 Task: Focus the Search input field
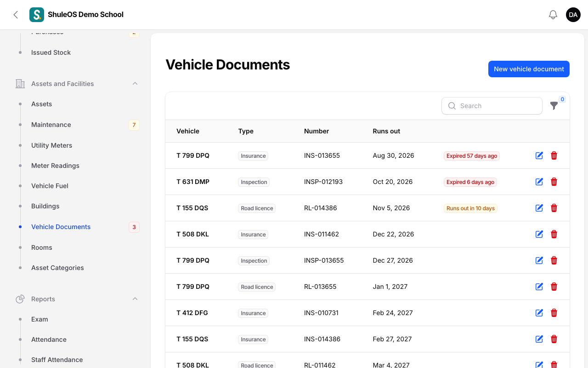492,106
